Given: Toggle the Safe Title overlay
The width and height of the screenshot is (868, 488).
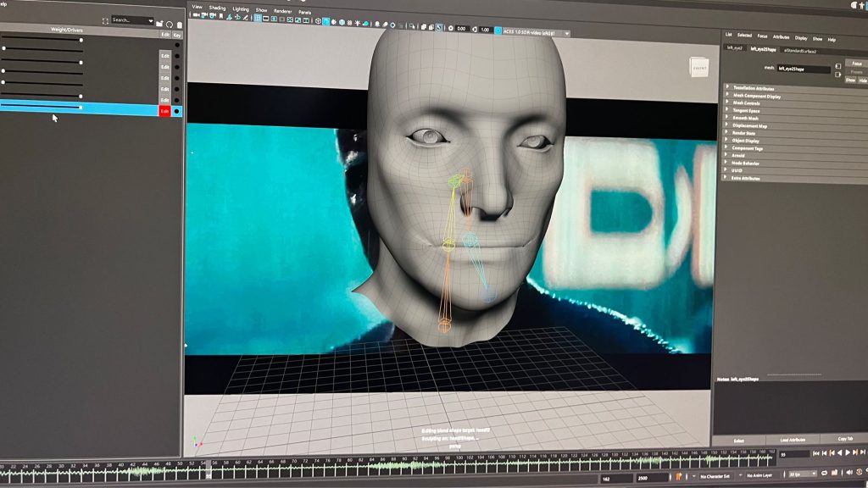Looking at the screenshot, I should click(306, 20).
